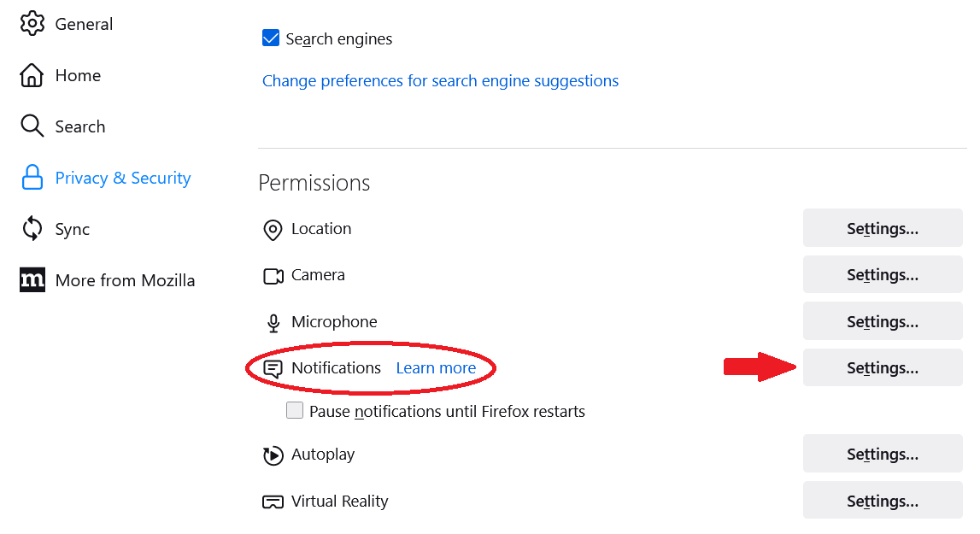The image size is (980, 534).
Task: Open Change preferences for search engine suggestions
Action: [440, 80]
